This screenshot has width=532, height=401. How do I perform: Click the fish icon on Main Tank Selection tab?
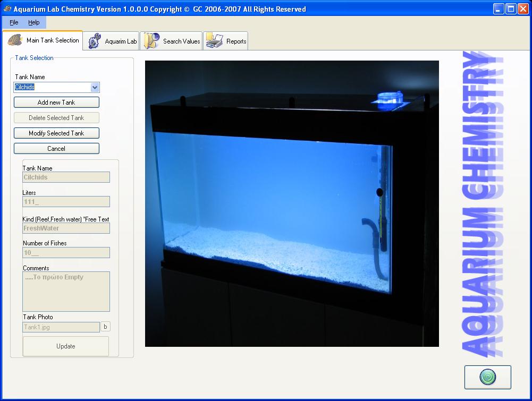(14, 40)
